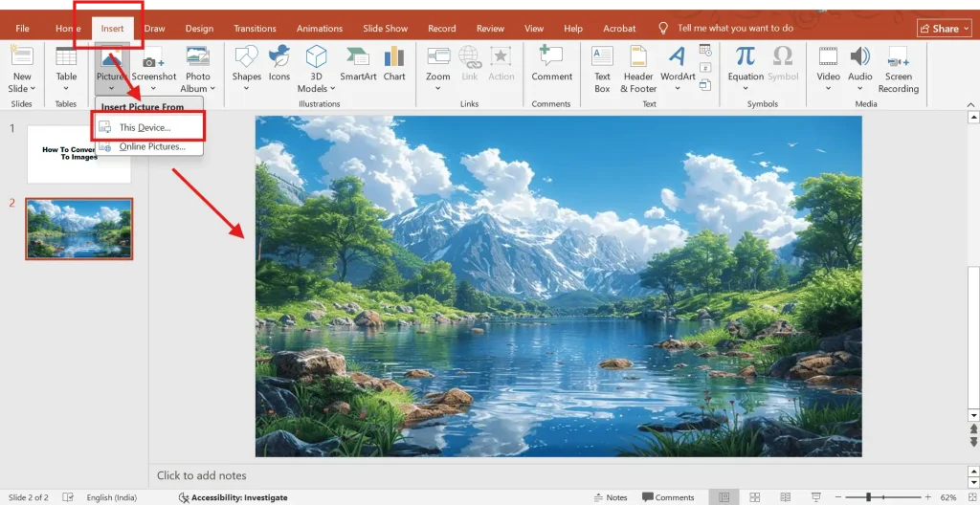The image size is (980, 505).
Task: Select the slide 1 thumbnail
Action: click(78, 153)
